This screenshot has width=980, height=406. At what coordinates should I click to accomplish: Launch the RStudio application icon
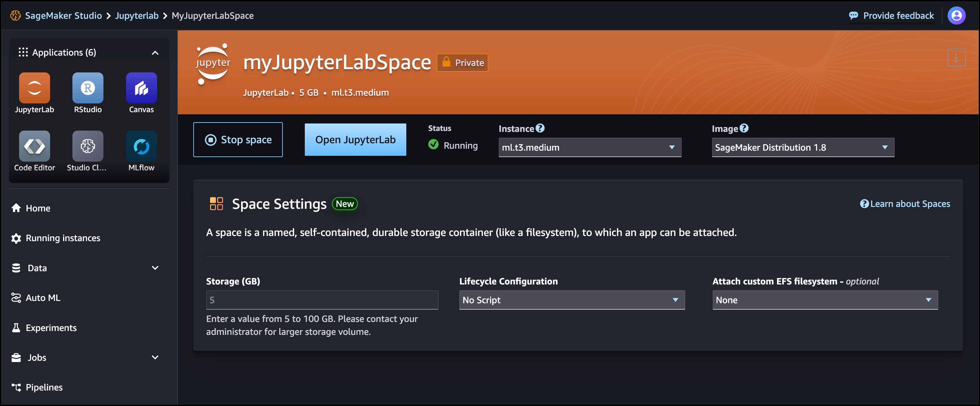pos(88,88)
